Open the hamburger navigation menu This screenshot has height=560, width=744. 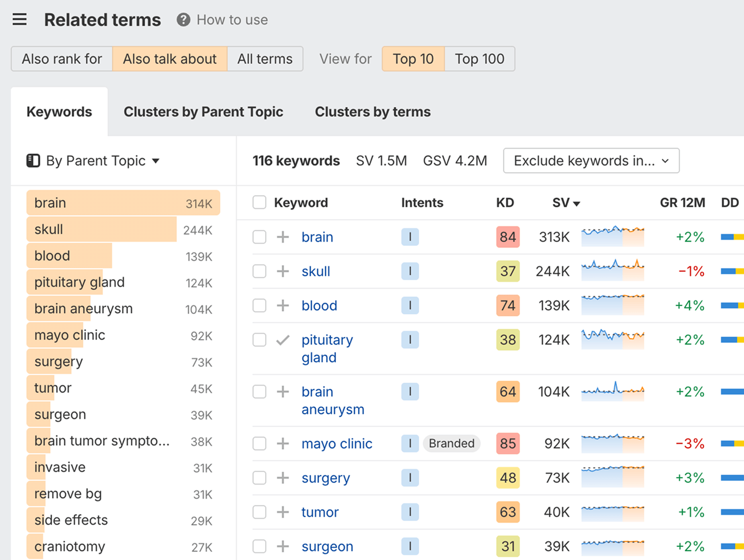click(x=19, y=19)
